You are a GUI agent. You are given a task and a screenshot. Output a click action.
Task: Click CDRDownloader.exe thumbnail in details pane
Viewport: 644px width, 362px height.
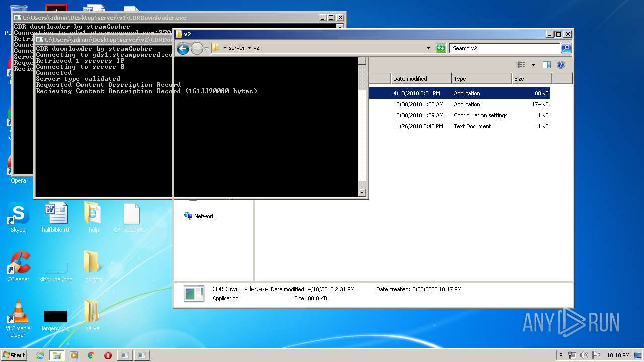[194, 293]
